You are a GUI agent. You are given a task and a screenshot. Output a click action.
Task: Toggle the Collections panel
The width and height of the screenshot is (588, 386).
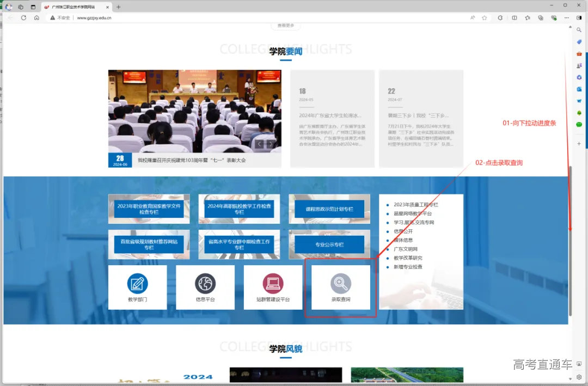pos(528,17)
